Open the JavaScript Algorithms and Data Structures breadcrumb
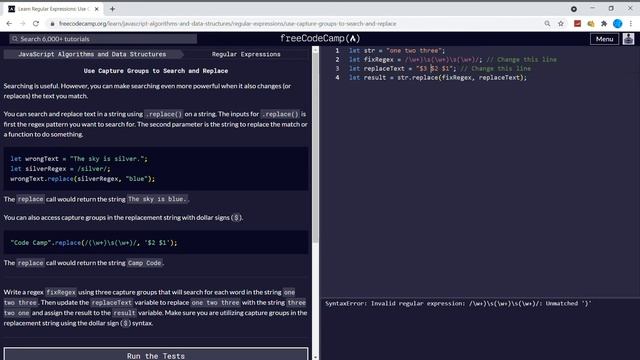Screen dimensions: 640x360 [x=92, y=54]
